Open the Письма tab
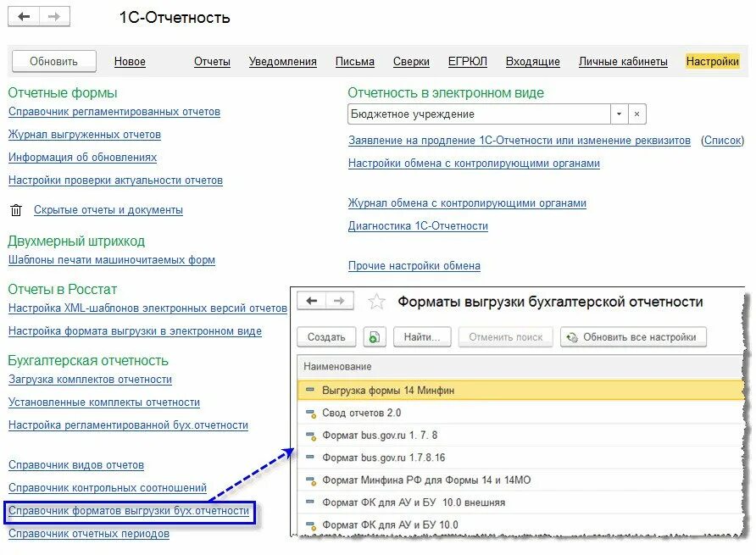 tap(355, 62)
